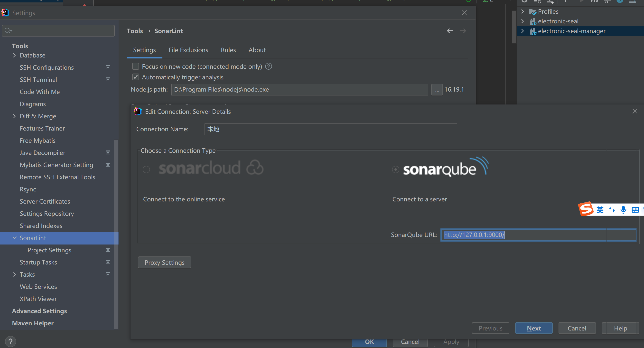
Task: Click the electronic-seal-manager Maven module icon
Action: 533,31
